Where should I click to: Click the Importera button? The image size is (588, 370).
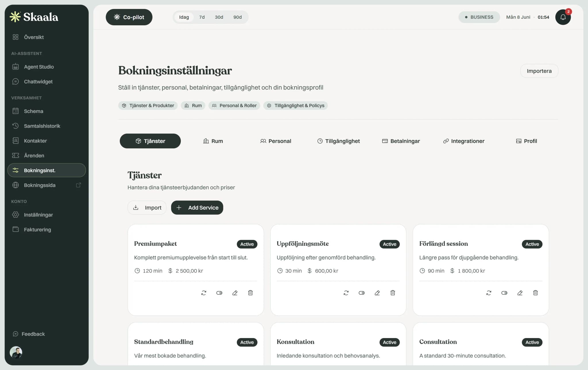(539, 71)
